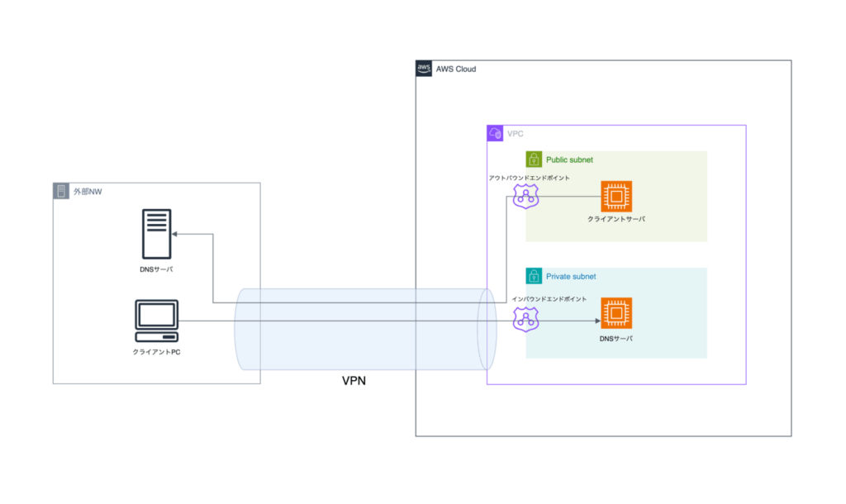Click the DNSサーバ chip icon in Private subnet
The height and width of the screenshot is (504, 846).
pos(616,313)
